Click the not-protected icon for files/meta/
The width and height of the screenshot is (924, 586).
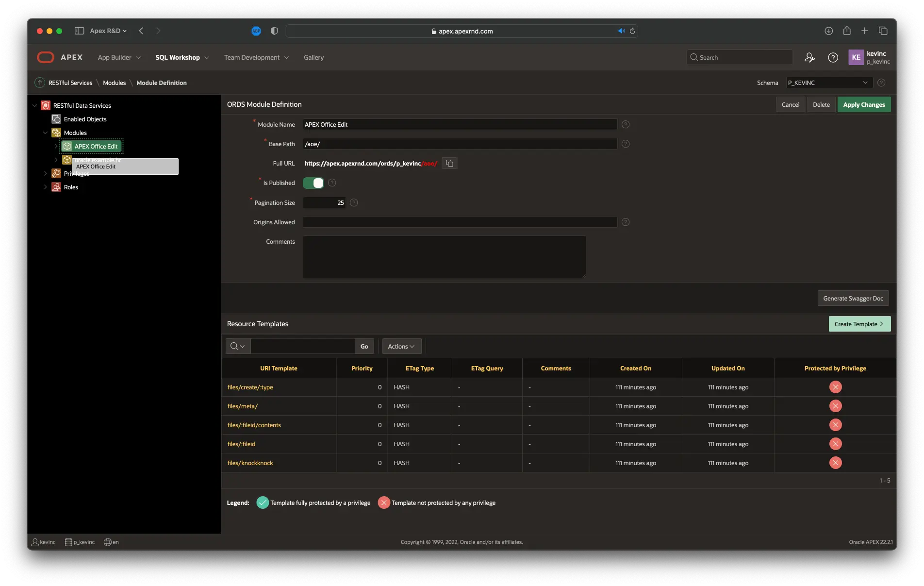tap(835, 406)
